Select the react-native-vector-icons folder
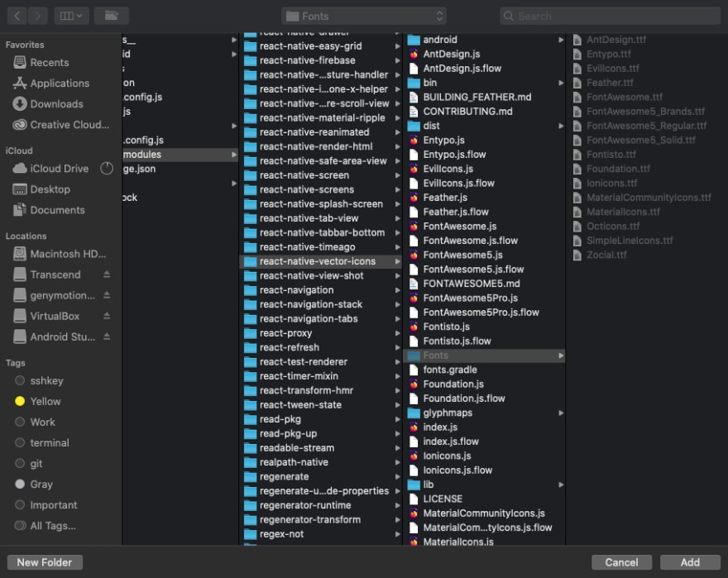The image size is (728, 578). (320, 261)
